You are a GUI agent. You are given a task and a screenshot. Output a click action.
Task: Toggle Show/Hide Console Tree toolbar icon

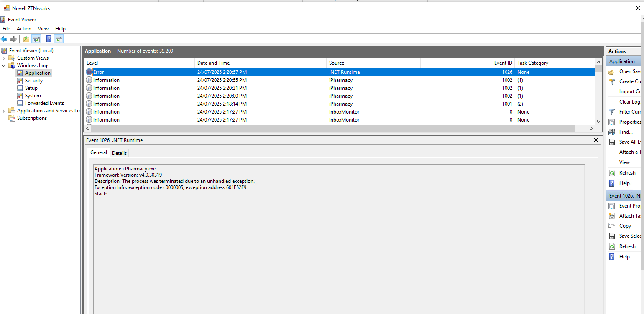coord(36,39)
